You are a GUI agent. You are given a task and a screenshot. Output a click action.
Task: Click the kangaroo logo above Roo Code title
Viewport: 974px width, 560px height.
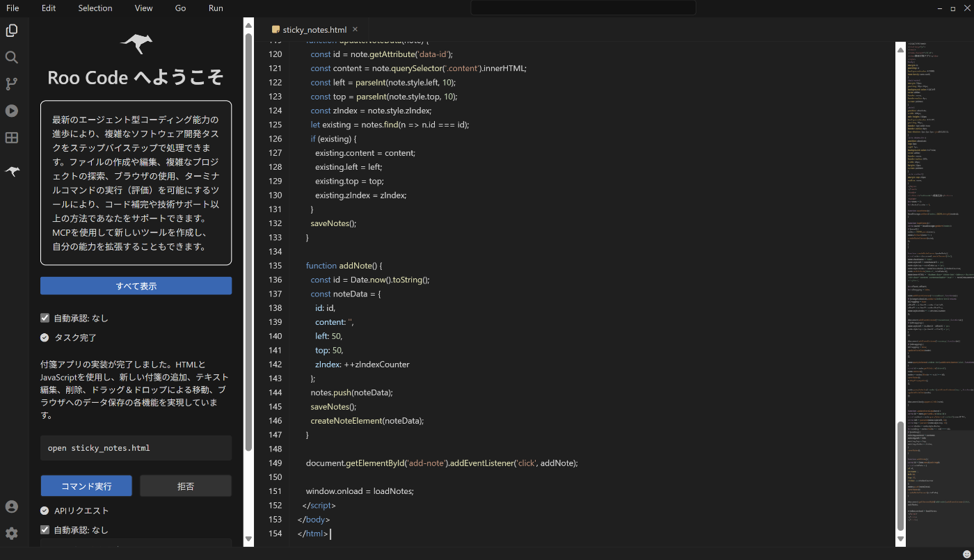136,43
